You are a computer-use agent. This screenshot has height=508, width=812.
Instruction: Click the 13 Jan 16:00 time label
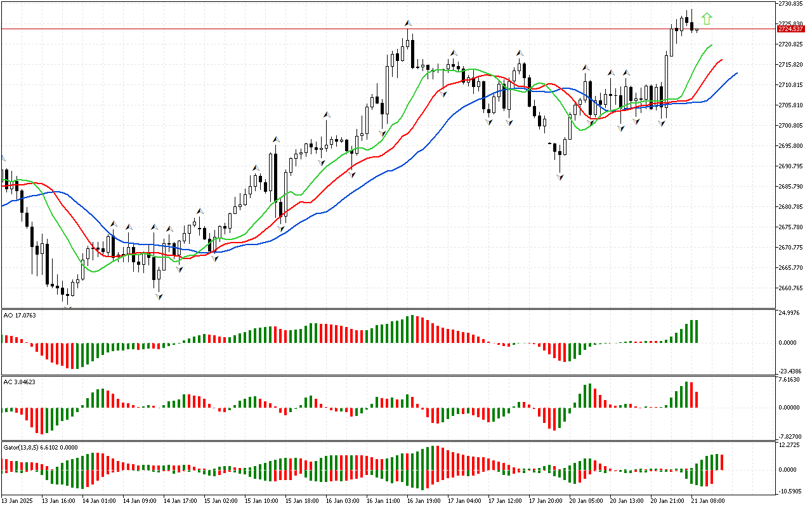pyautogui.click(x=60, y=501)
